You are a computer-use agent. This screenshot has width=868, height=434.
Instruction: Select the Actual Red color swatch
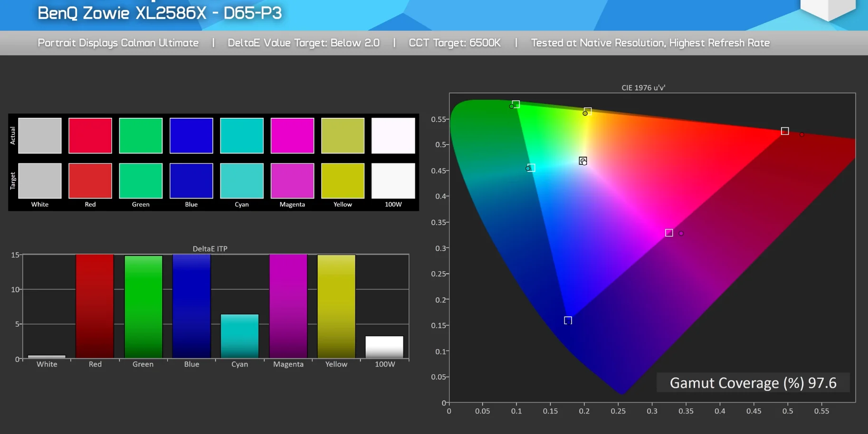[x=90, y=136]
